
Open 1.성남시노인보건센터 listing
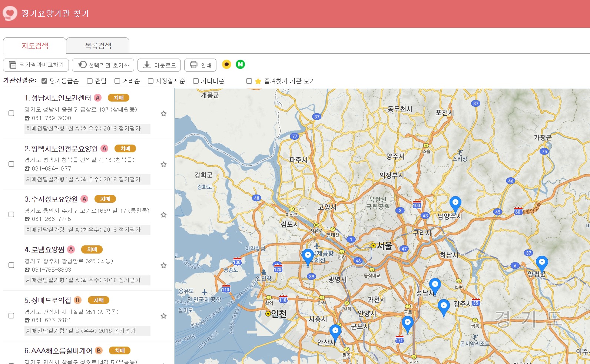(57, 98)
